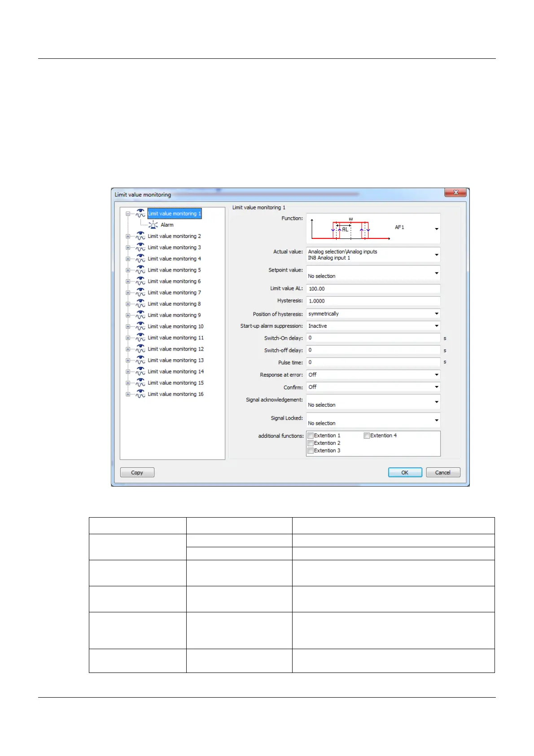Enable the Extention 2 checkbox
Screen dimensions: 534x756
point(311,443)
